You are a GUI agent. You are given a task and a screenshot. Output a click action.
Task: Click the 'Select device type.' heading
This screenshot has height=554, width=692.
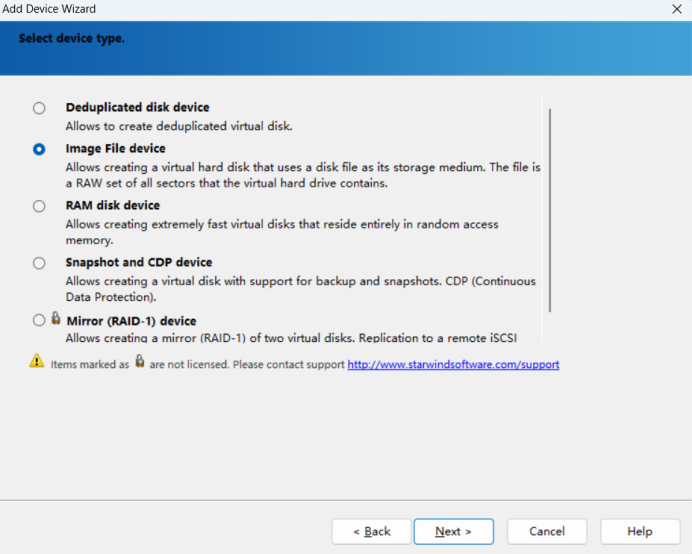(x=71, y=38)
